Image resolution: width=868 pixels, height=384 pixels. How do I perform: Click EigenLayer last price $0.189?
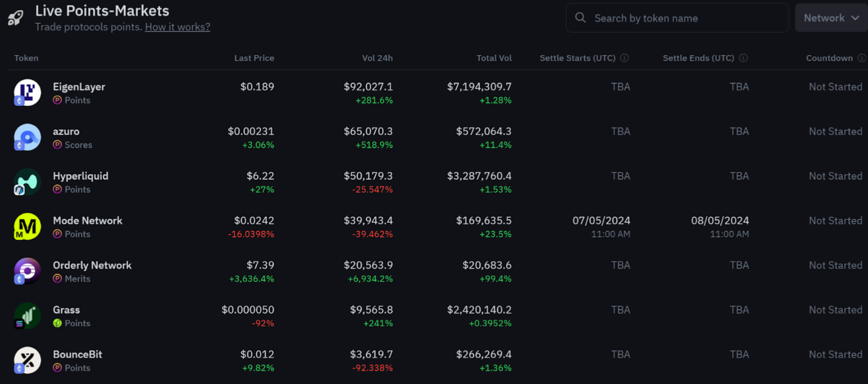tap(257, 87)
